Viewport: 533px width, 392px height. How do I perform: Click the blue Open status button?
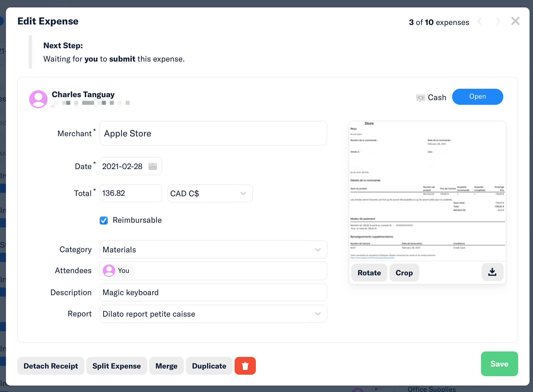click(477, 97)
